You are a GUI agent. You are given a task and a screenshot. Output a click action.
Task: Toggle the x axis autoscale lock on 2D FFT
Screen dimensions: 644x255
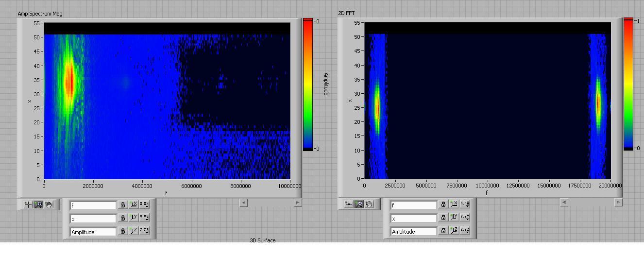[443, 218]
